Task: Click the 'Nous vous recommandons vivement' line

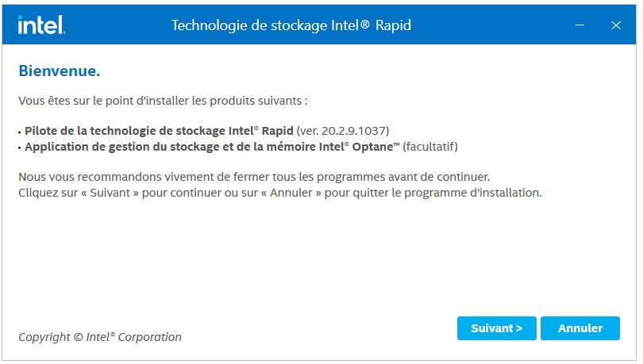Action: (259, 175)
